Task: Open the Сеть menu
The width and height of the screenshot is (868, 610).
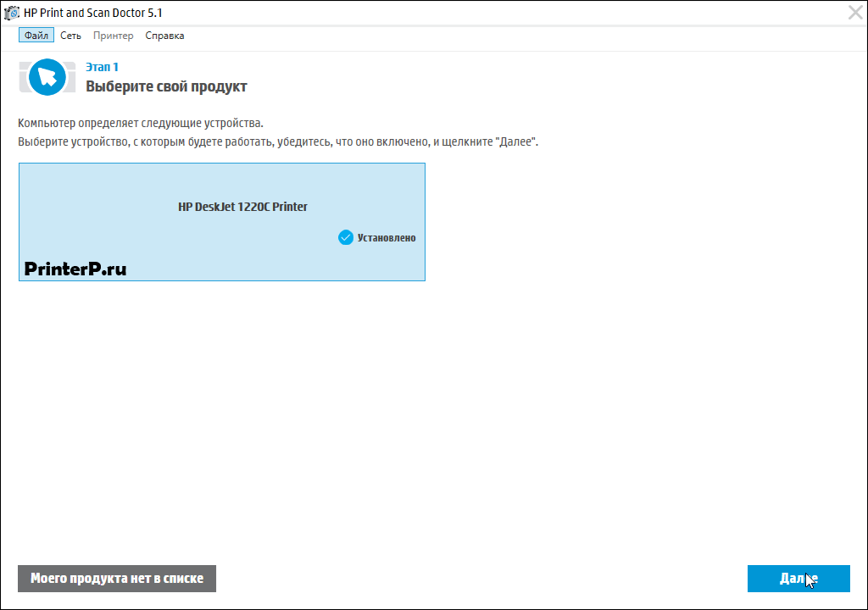Action: [x=70, y=36]
